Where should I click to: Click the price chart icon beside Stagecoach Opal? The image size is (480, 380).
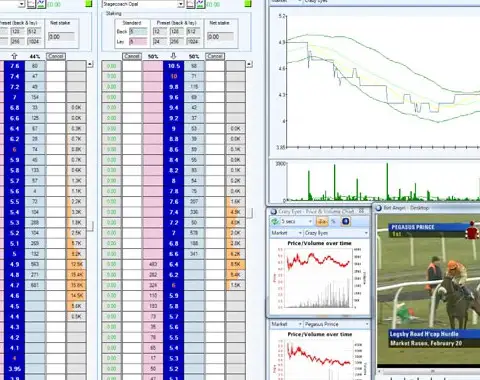coord(190,4)
